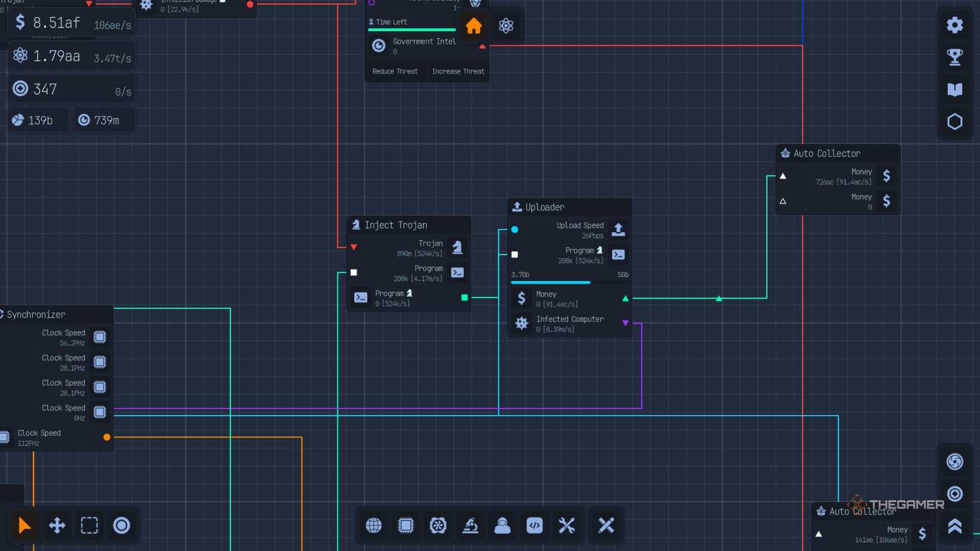Collapse the Auto Collector using double chevron
Viewport: 980px width, 551px height.
[x=954, y=525]
